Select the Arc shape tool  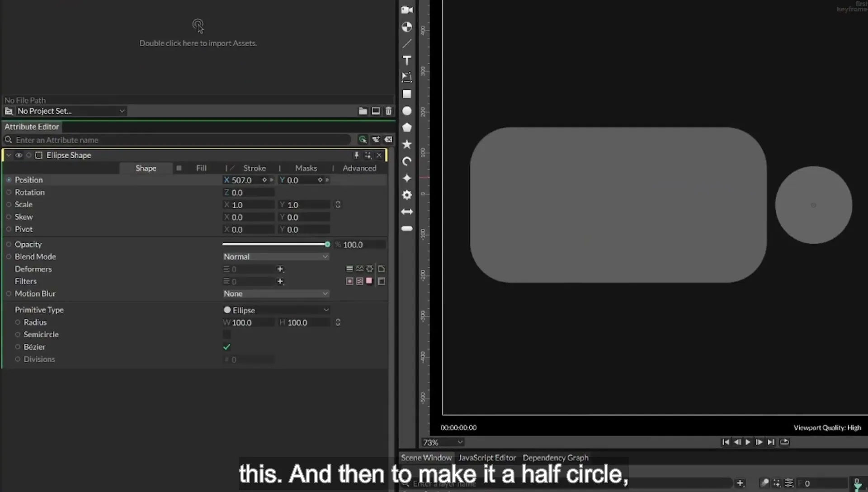[407, 161]
